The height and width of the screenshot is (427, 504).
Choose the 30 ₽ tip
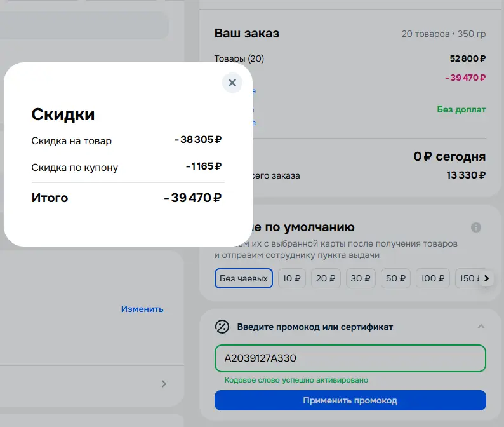coord(361,278)
